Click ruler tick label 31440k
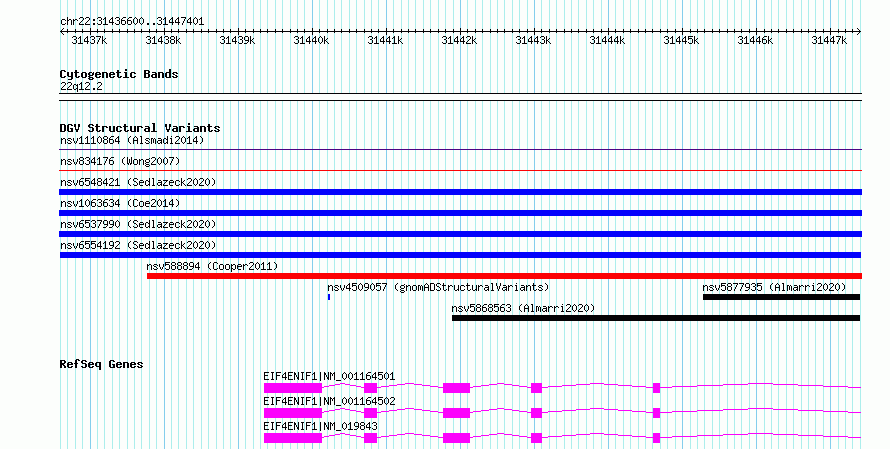 click(311, 41)
